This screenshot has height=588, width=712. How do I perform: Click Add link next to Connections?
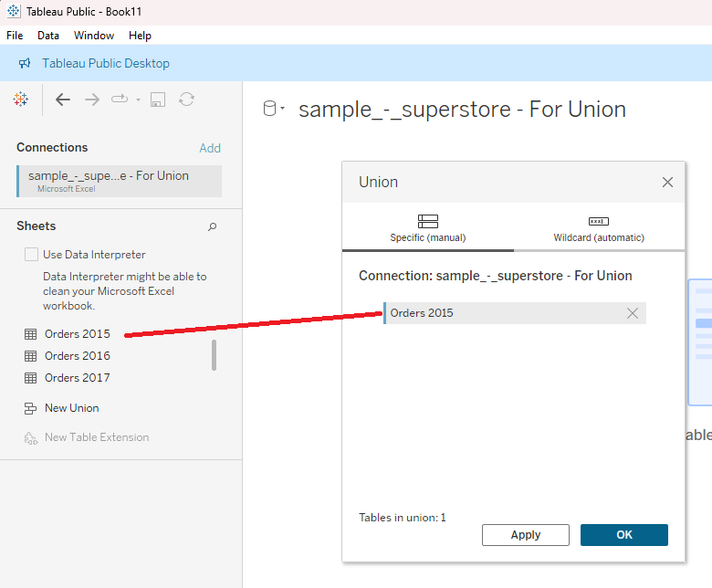(x=210, y=148)
